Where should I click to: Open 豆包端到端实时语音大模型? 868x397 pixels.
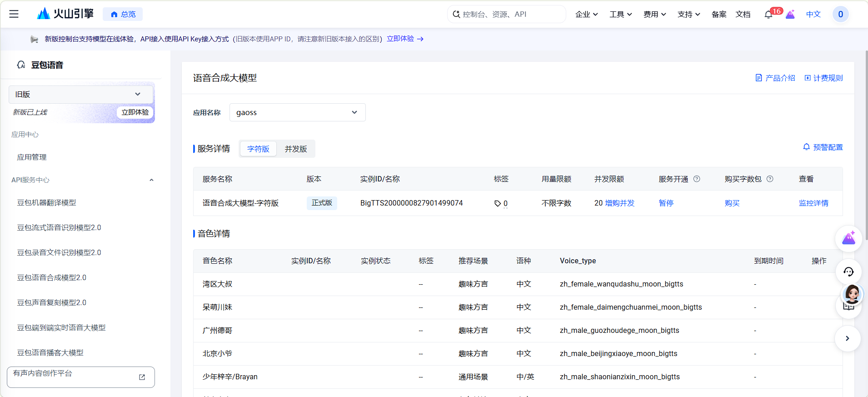(x=61, y=327)
